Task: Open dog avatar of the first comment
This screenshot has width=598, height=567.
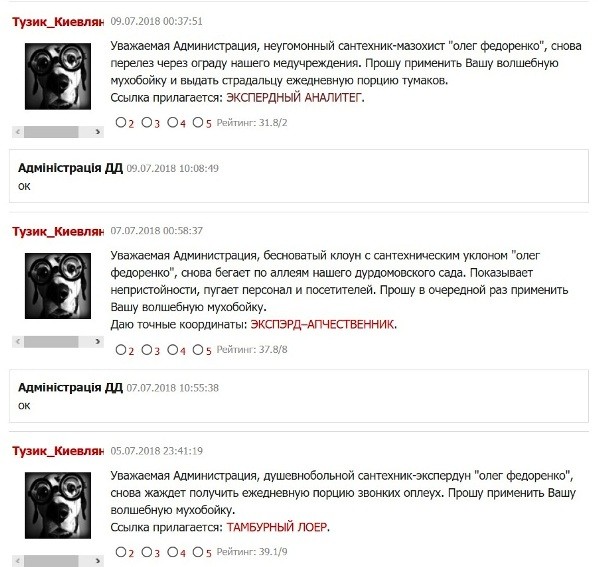Action: (58, 76)
